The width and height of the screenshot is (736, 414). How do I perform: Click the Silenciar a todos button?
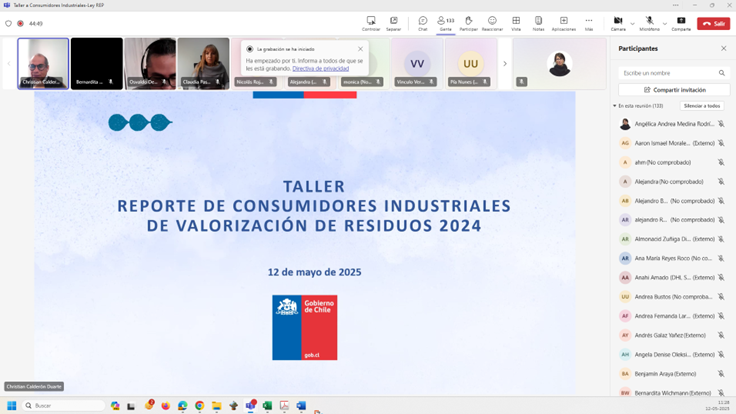click(x=702, y=105)
